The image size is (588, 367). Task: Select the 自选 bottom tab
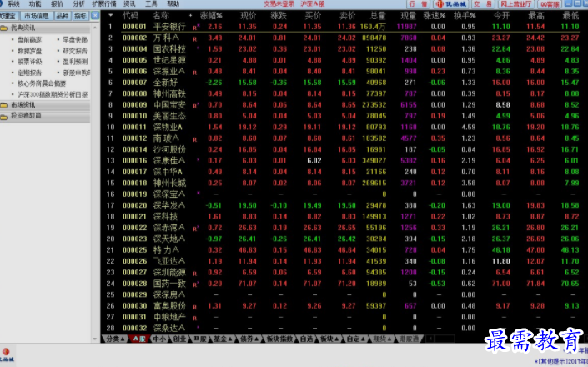[x=306, y=339]
